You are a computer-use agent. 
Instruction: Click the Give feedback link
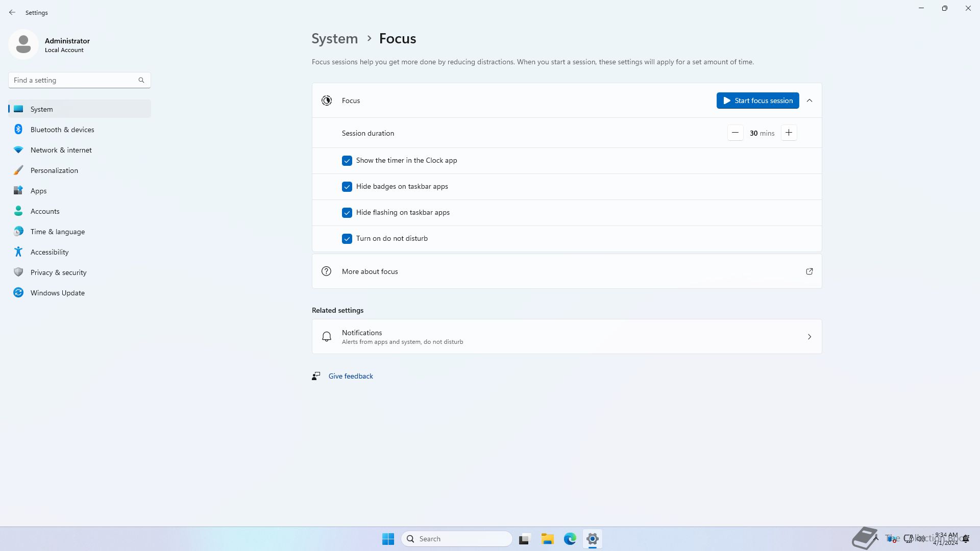pos(351,376)
